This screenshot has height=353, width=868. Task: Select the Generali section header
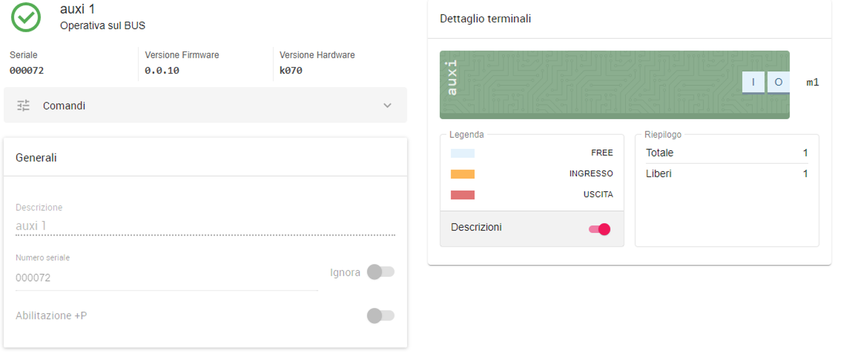pos(36,158)
